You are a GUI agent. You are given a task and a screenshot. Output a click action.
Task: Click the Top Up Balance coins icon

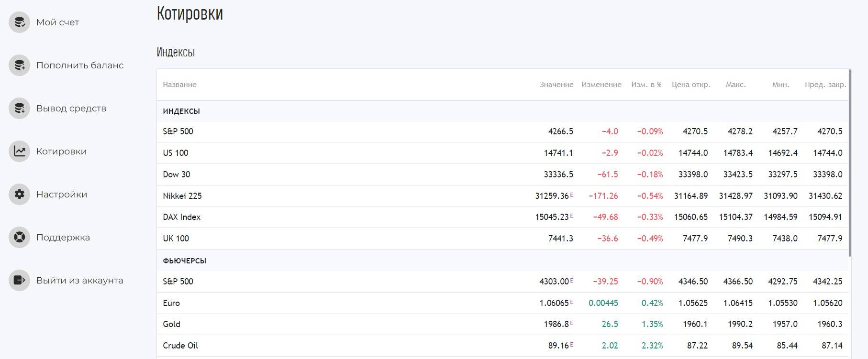click(x=20, y=65)
